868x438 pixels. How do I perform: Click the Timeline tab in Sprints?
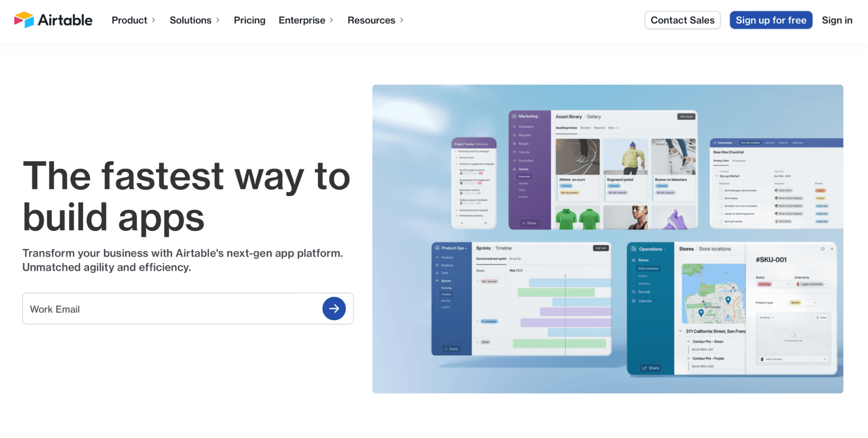point(503,248)
